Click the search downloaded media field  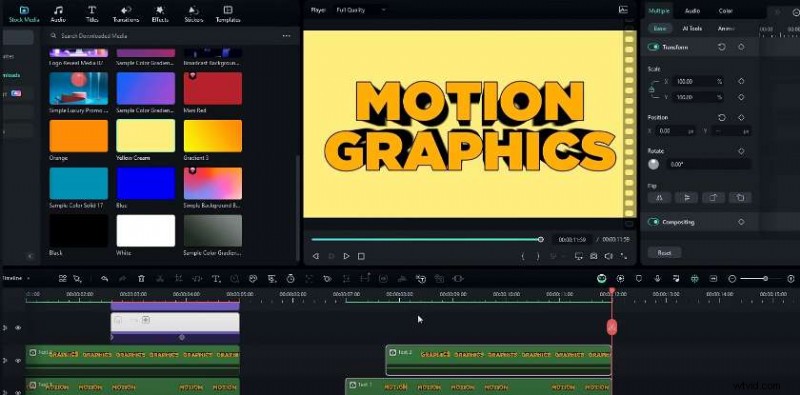163,36
